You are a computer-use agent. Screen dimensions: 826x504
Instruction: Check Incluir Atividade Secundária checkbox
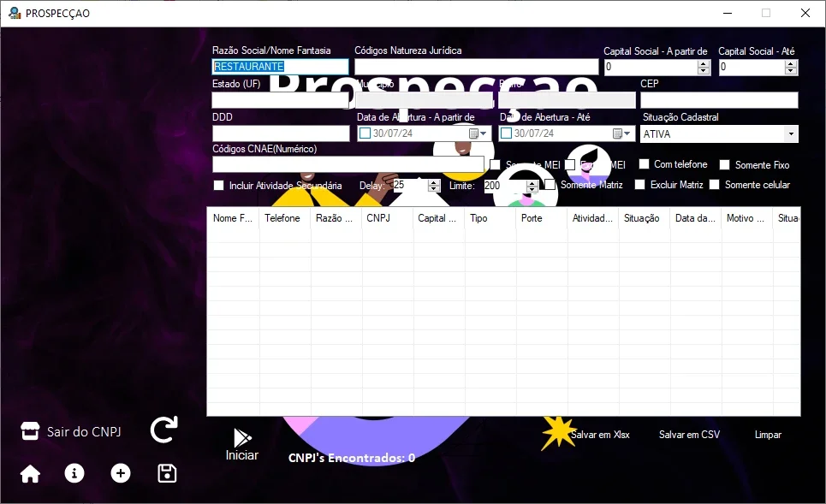tap(218, 186)
